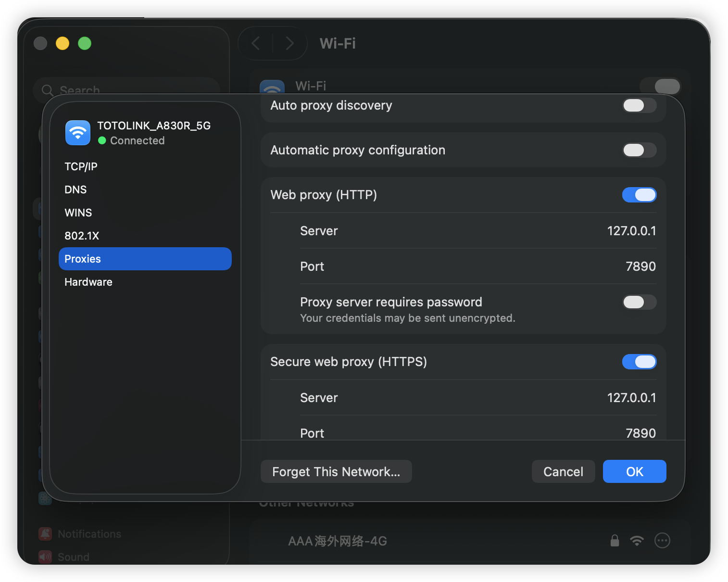Screen dimensions: 728x582
Task: Click Forget This Network button
Action: coord(336,471)
